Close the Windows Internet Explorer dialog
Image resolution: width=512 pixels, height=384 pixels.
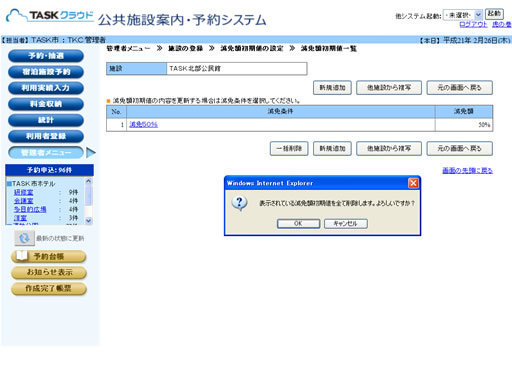click(x=413, y=183)
